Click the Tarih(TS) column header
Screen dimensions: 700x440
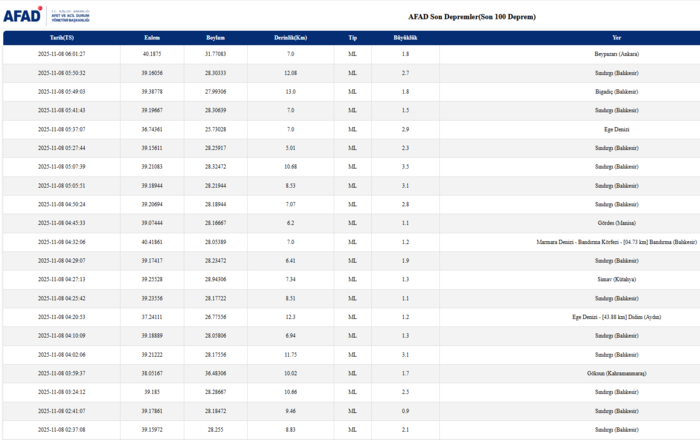click(x=61, y=37)
